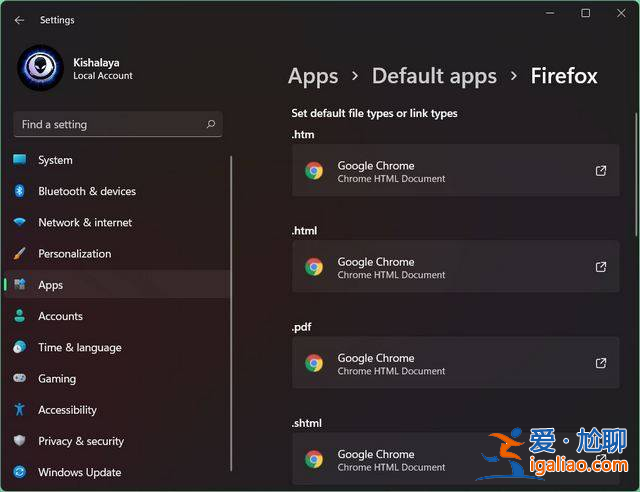The width and height of the screenshot is (640, 492).
Task: Click the Network wifi icon
Action: pyautogui.click(x=20, y=222)
